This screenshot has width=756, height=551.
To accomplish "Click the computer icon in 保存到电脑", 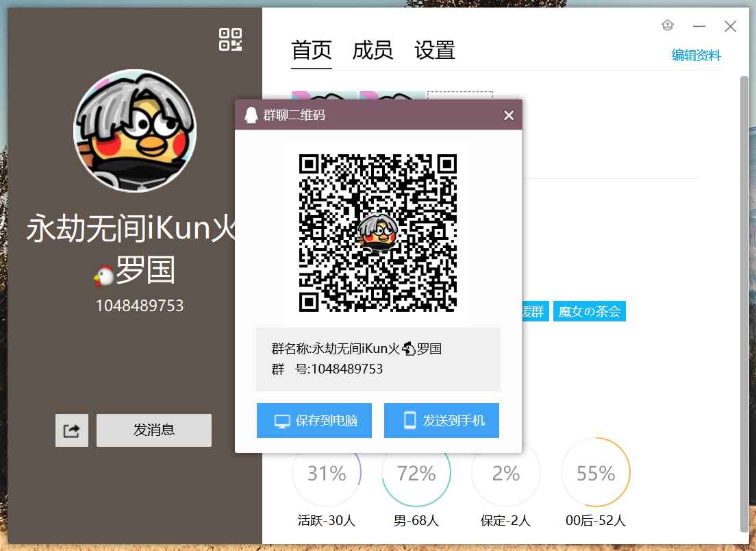I will click(x=282, y=421).
